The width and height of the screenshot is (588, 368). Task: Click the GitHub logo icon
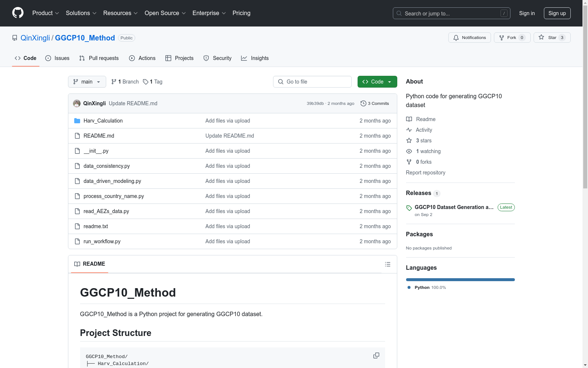pos(18,13)
